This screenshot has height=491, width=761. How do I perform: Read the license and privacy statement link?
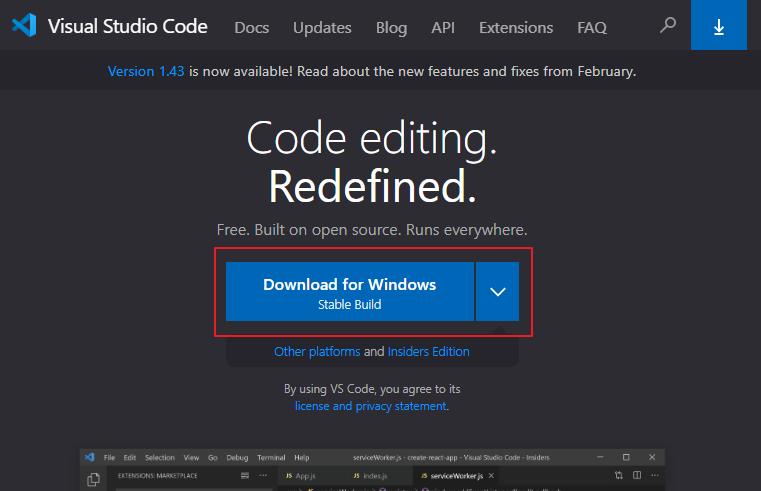[371, 406]
